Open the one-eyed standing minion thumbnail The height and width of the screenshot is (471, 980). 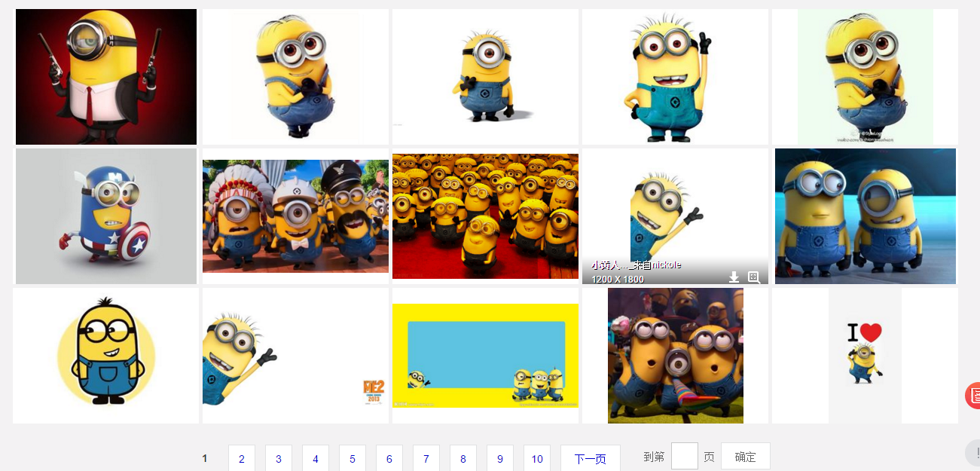(x=485, y=77)
